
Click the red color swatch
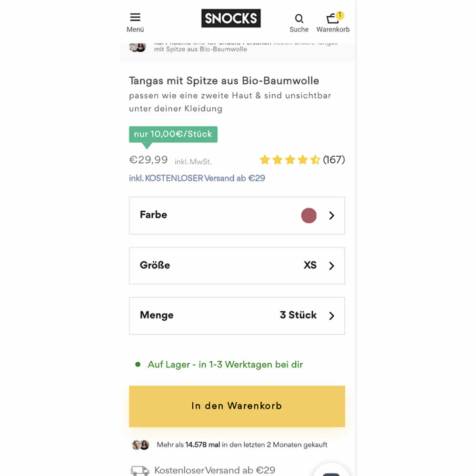click(x=309, y=216)
